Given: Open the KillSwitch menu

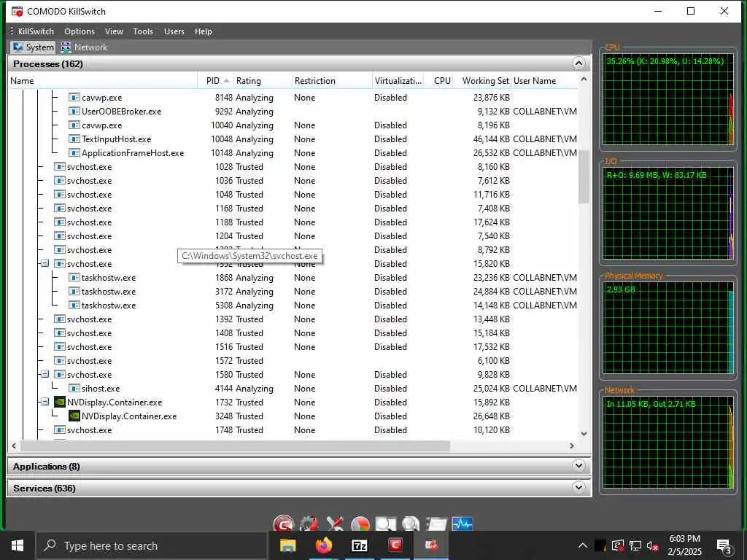Looking at the screenshot, I should [36, 31].
